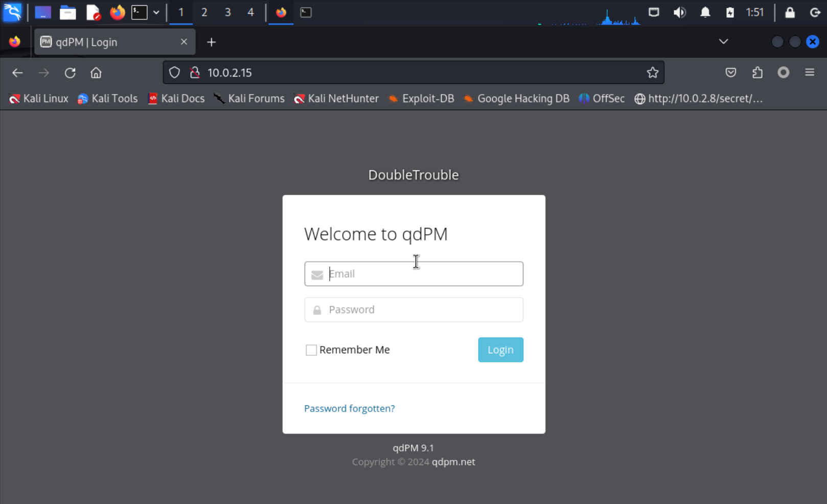Image resolution: width=827 pixels, height=504 pixels.
Task: Open the Kali Docs bookmark
Action: click(x=176, y=99)
